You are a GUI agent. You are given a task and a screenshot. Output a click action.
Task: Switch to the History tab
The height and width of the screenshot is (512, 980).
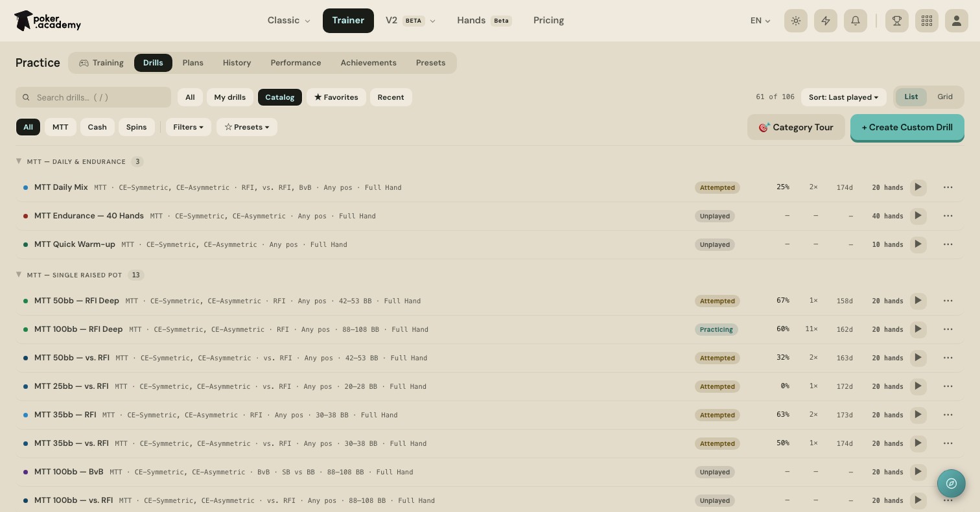coord(237,63)
